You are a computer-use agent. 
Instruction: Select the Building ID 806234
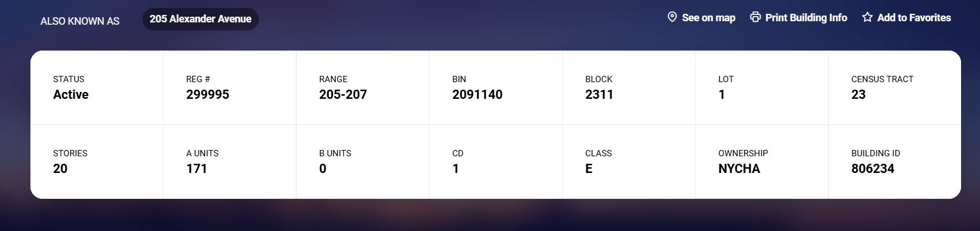[873, 169]
